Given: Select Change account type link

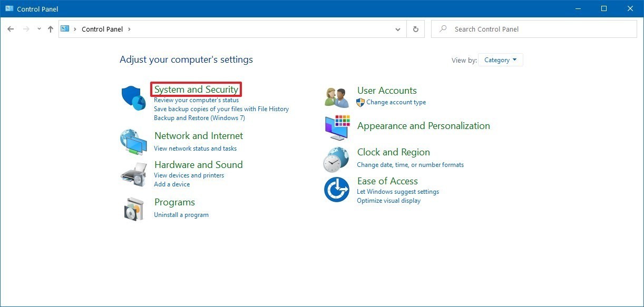Looking at the screenshot, I should pos(396,102).
